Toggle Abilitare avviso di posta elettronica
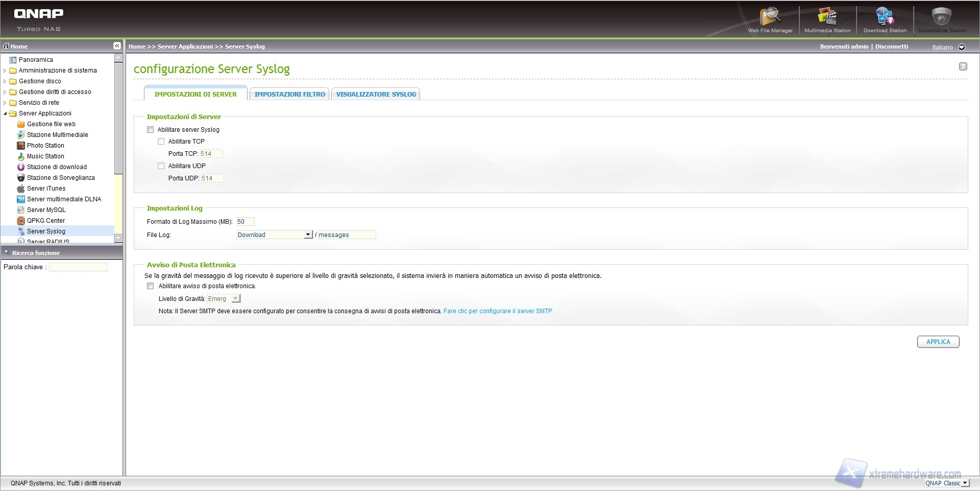 click(x=151, y=286)
